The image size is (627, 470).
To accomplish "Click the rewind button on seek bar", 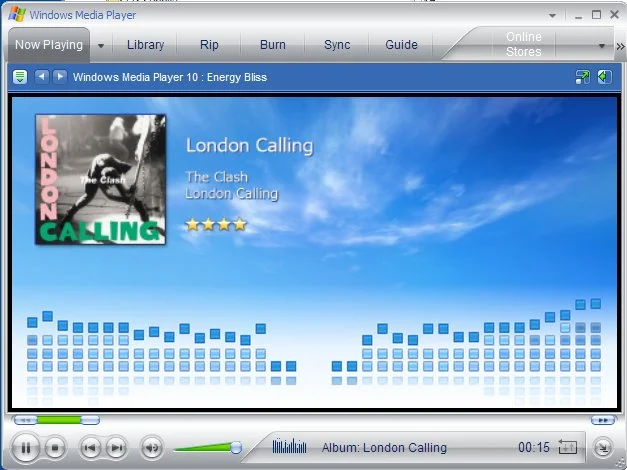I will click(25, 420).
